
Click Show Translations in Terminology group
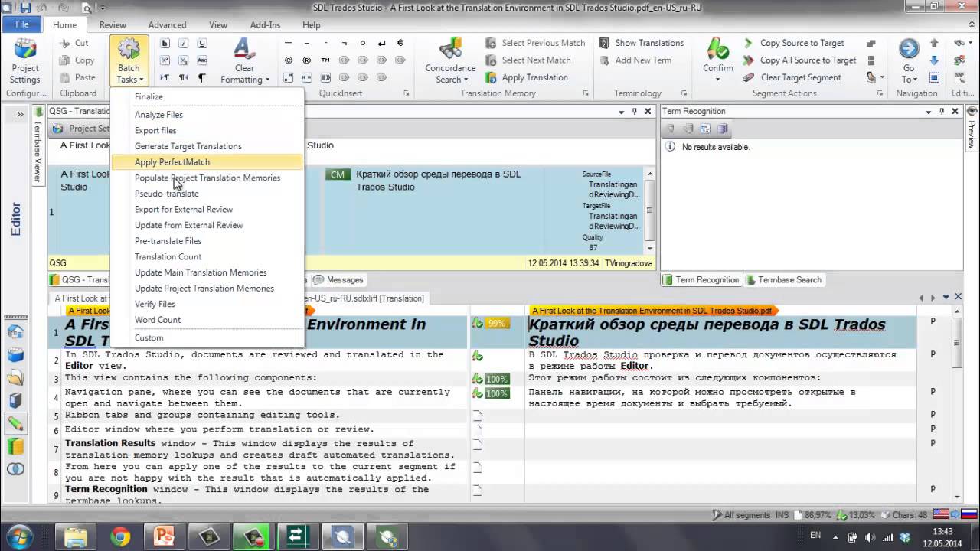pyautogui.click(x=642, y=43)
